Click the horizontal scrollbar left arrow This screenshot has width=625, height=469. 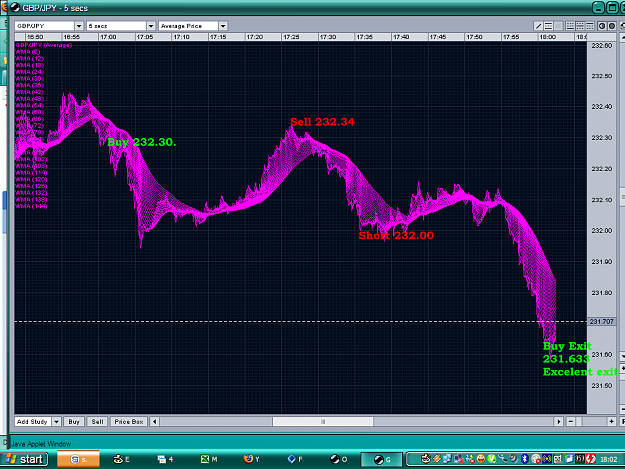(x=155, y=422)
